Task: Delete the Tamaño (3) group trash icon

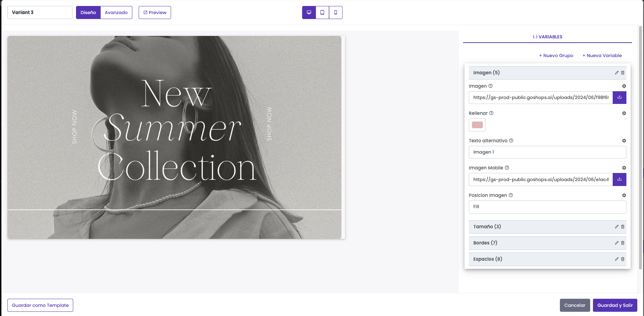Action: click(623, 227)
